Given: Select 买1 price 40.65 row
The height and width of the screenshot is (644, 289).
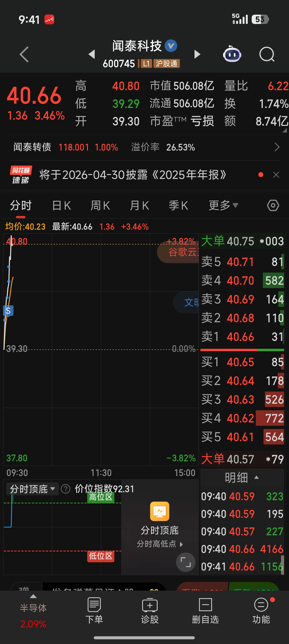Looking at the screenshot, I should click(242, 362).
